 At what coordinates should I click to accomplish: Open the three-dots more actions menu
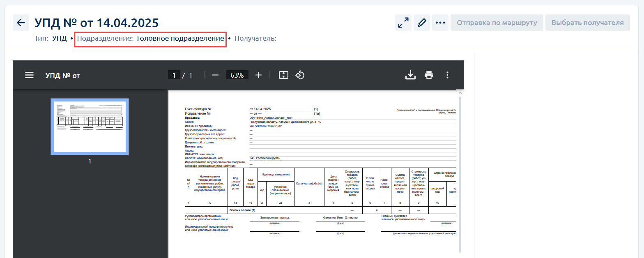click(x=440, y=23)
